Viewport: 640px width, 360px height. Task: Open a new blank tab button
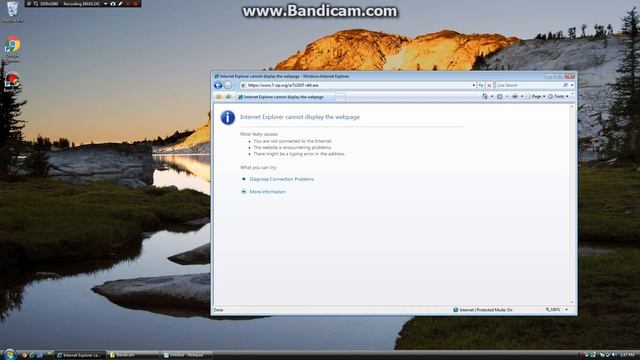pos(340,97)
